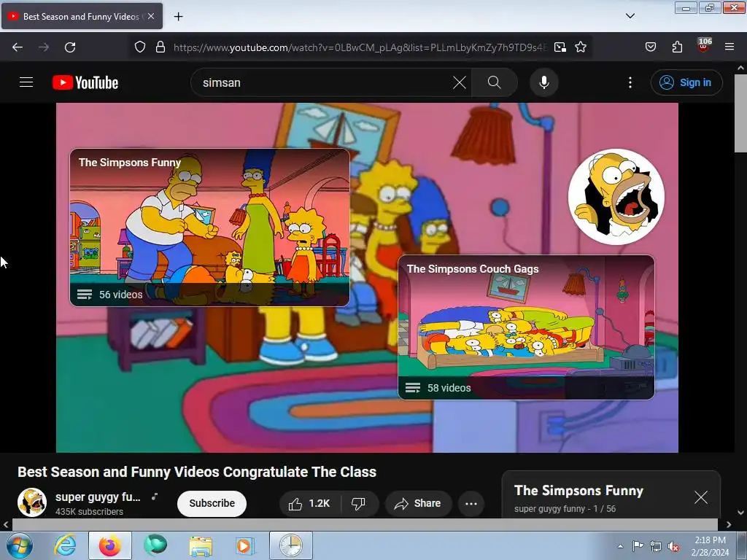Click the horizontal page scrollbar
The width and height of the screenshot is (747, 560).
tap(365, 524)
